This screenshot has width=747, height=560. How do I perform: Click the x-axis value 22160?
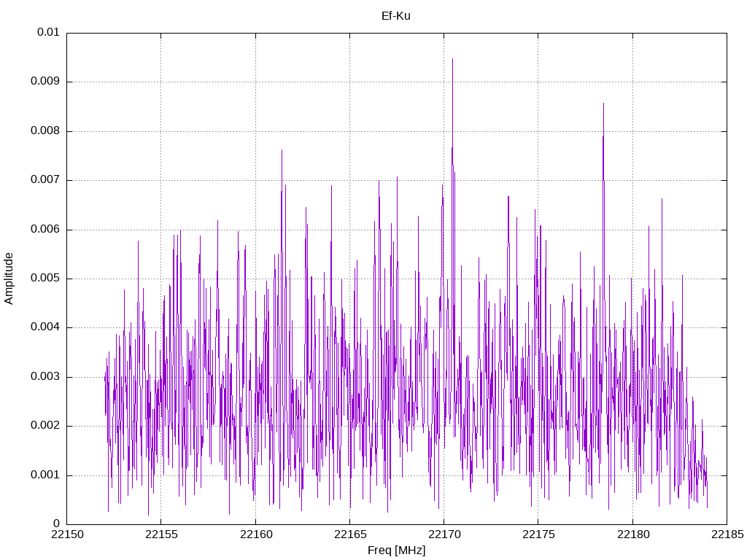[x=255, y=534]
